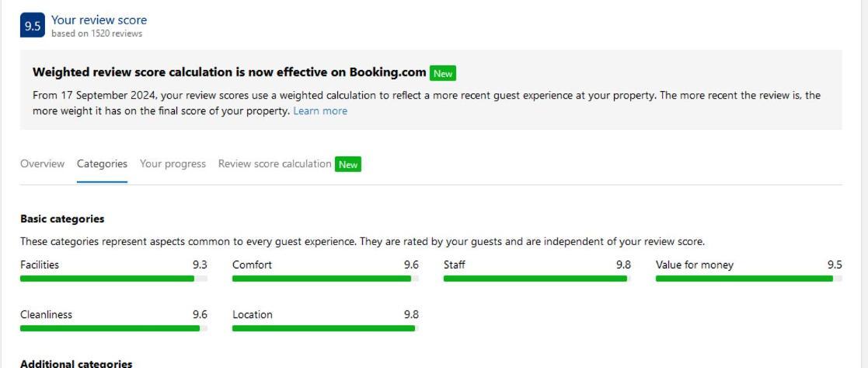Click the Facilities score bar
This screenshot has width=868, height=368.
[114, 279]
